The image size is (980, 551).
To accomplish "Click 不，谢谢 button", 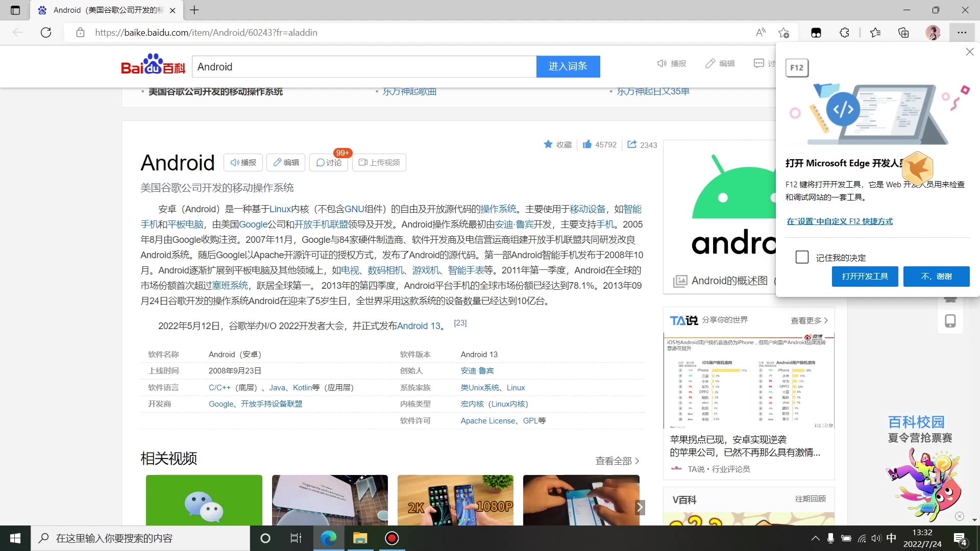I will pos(937,277).
